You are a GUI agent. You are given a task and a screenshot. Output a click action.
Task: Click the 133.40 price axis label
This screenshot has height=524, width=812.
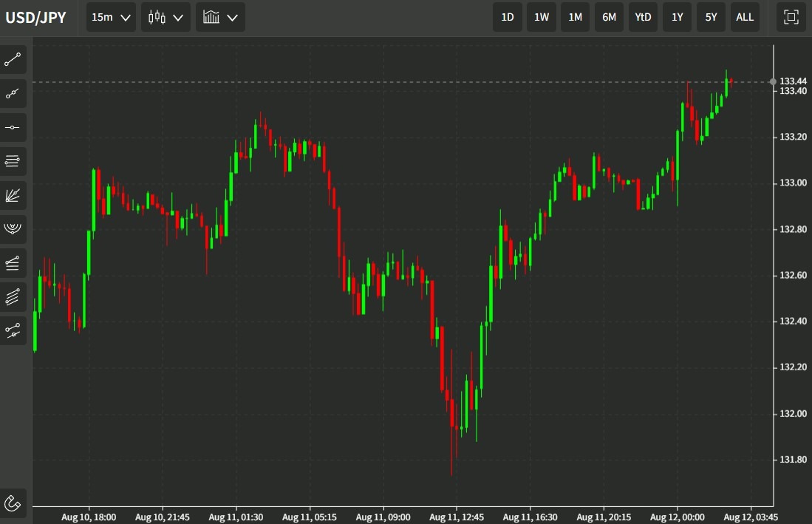tap(793, 91)
